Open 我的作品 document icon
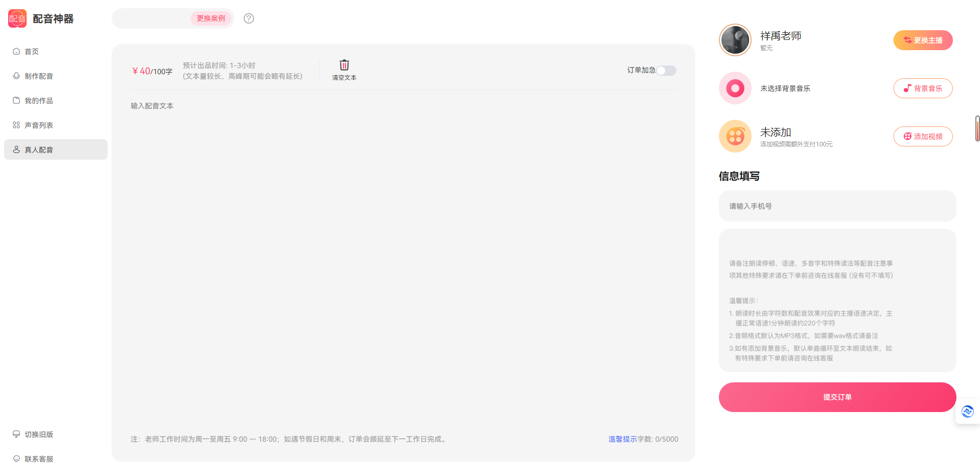980x475 pixels. pos(16,100)
